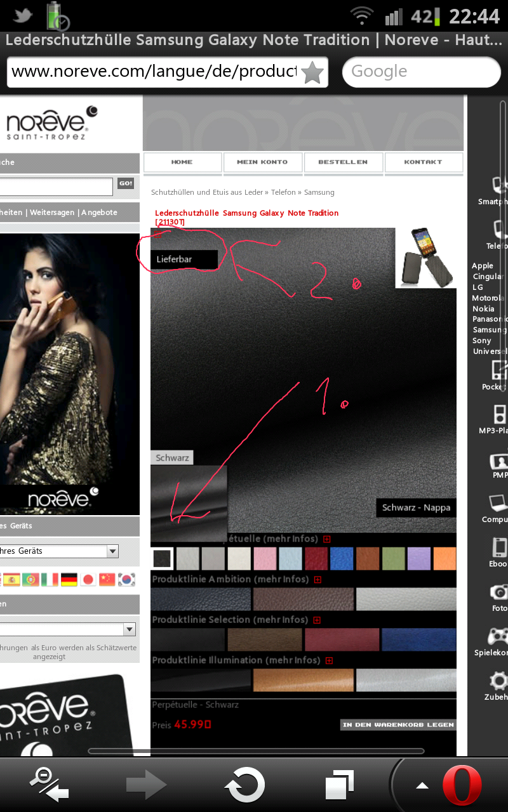Focus the noreve.com URL address field
Screen dimensions: 508x812
click(x=154, y=72)
